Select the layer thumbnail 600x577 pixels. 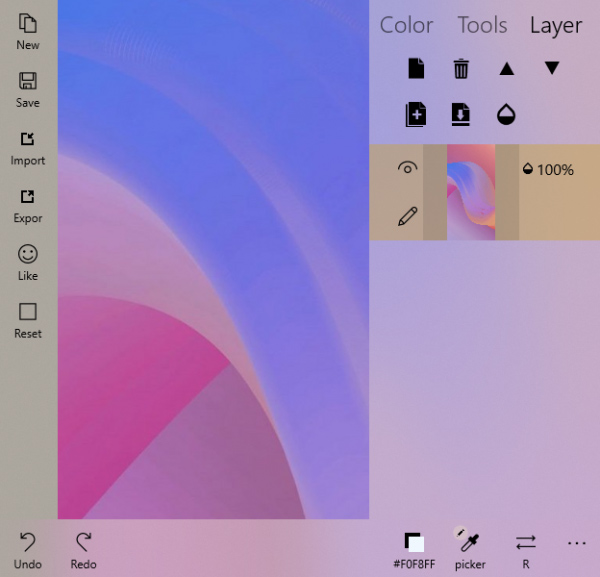(471, 192)
